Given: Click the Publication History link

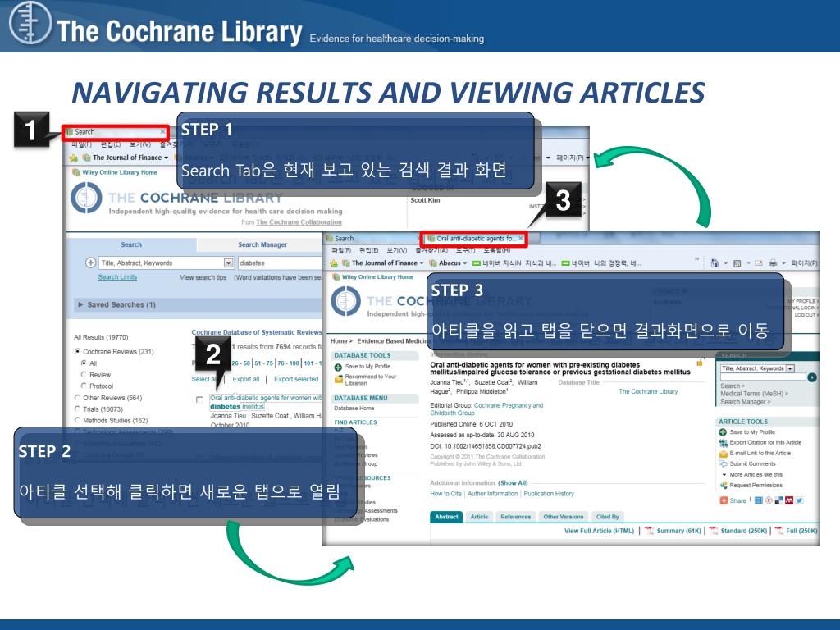Looking at the screenshot, I should 549,493.
